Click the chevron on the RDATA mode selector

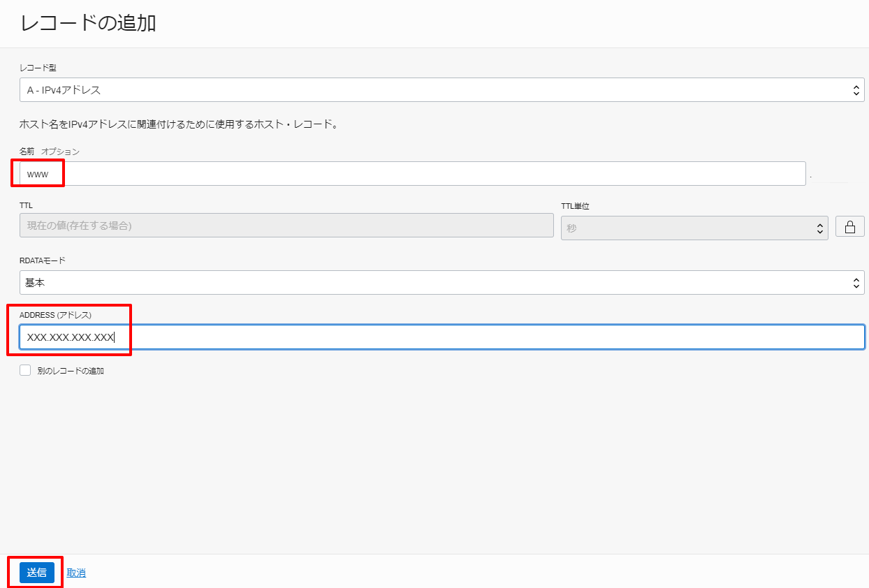pos(856,282)
